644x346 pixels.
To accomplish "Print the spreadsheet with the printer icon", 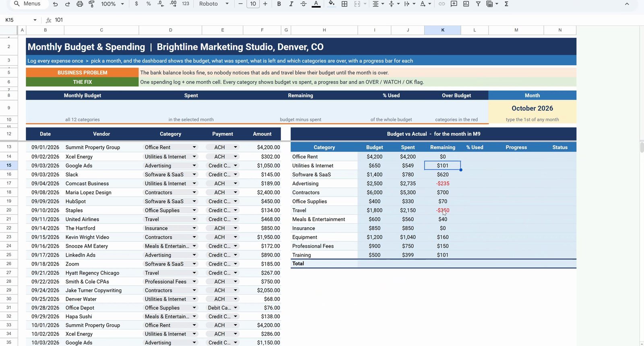I will tap(80, 4).
